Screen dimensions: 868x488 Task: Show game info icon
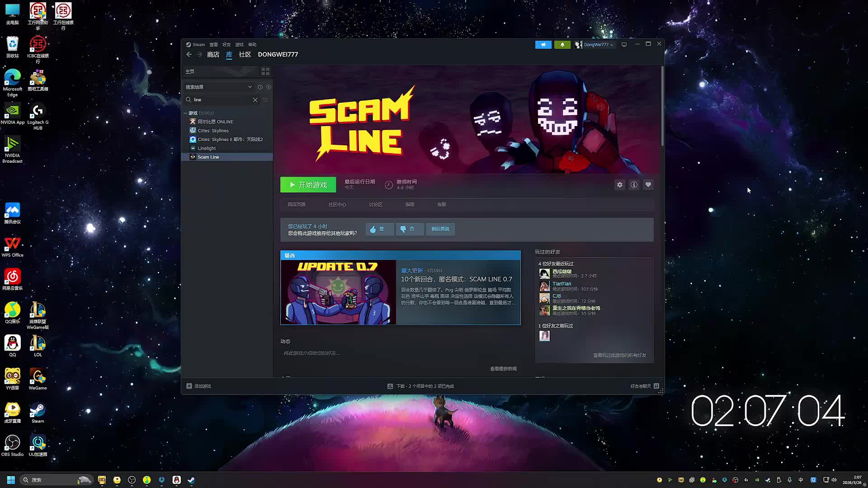click(x=634, y=184)
